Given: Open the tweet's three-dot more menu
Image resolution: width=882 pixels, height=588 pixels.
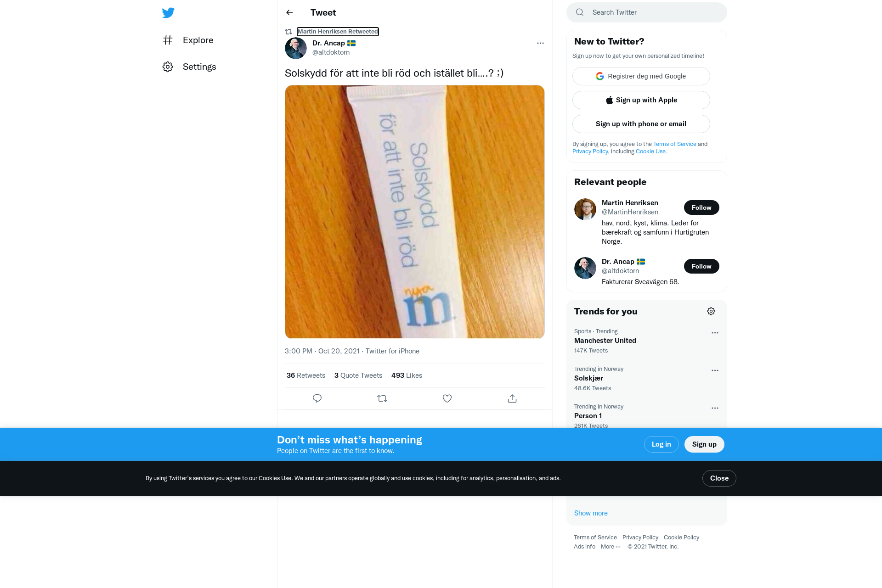Looking at the screenshot, I should 540,43.
